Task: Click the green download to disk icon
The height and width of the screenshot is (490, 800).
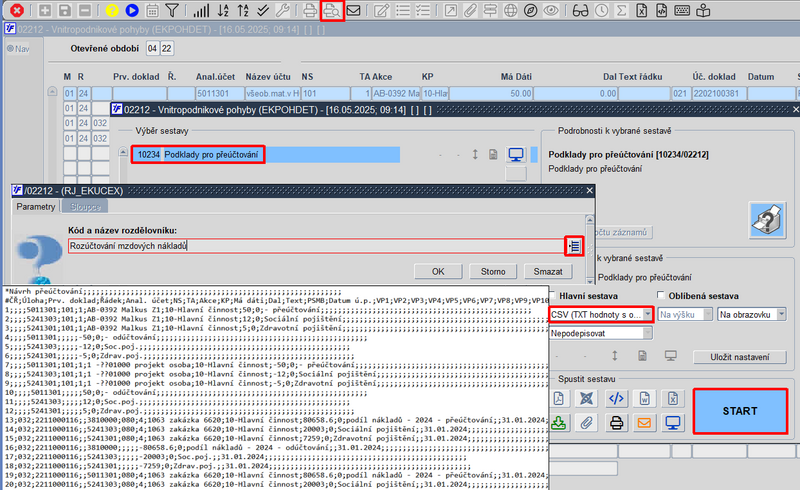Action: point(559,423)
